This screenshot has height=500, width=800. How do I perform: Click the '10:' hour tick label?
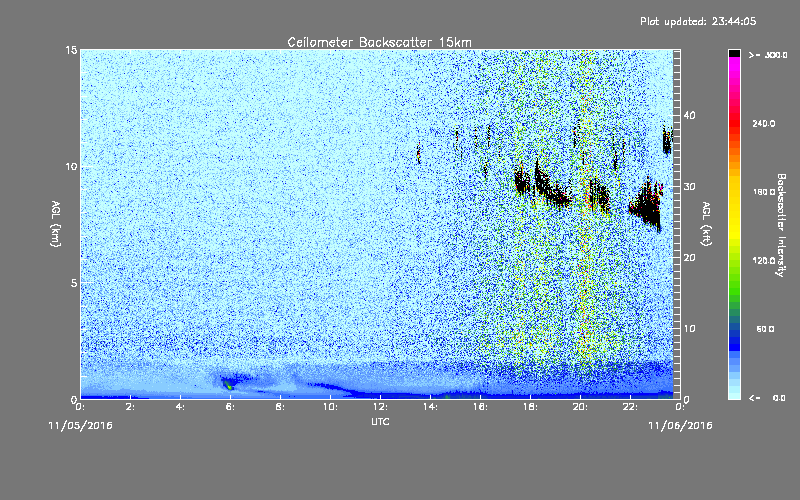click(330, 407)
